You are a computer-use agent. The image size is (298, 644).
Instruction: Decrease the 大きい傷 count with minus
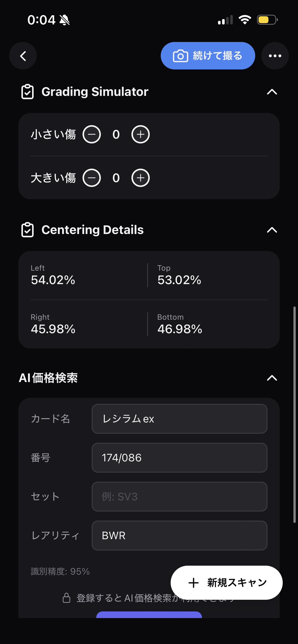click(92, 178)
